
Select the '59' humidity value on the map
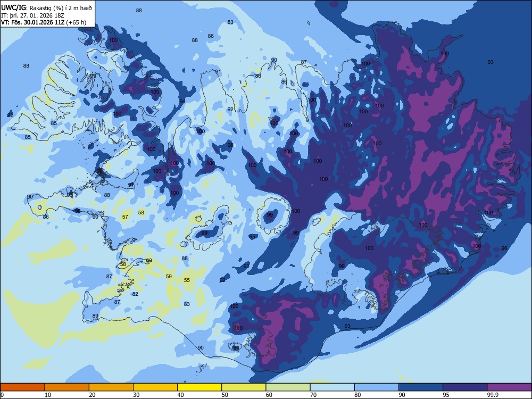click(169, 276)
